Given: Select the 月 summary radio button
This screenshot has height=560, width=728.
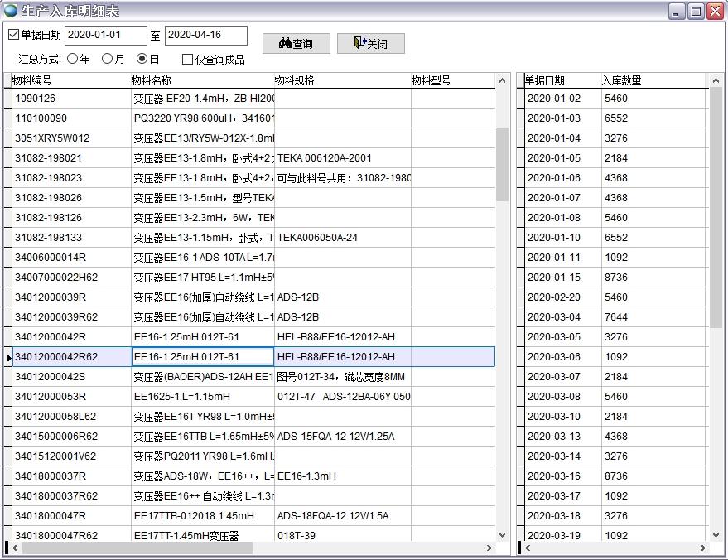Looking at the screenshot, I should click(108, 59).
